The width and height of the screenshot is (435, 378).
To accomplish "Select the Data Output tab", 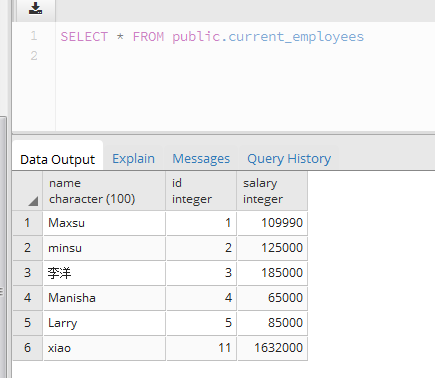I will (57, 159).
